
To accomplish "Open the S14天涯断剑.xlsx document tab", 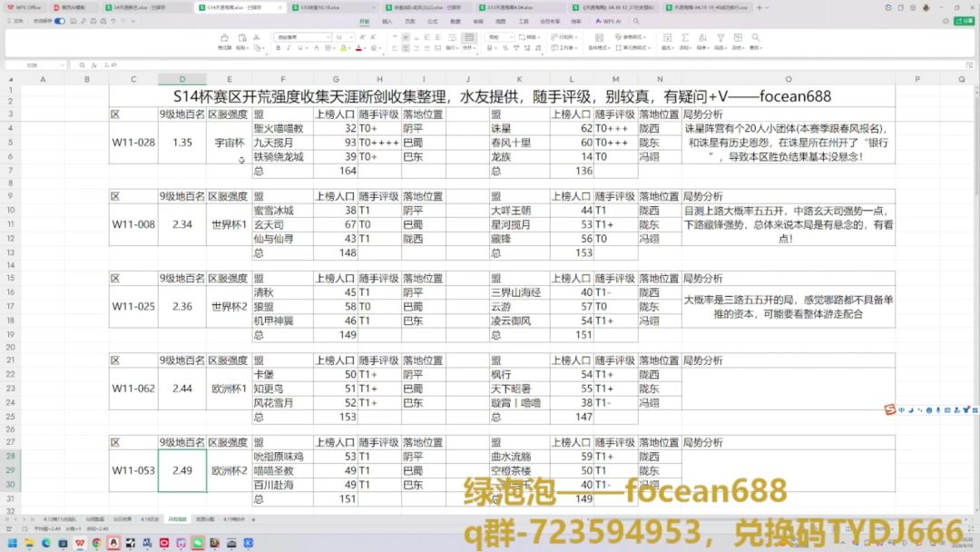I will pyautogui.click(x=136, y=6).
